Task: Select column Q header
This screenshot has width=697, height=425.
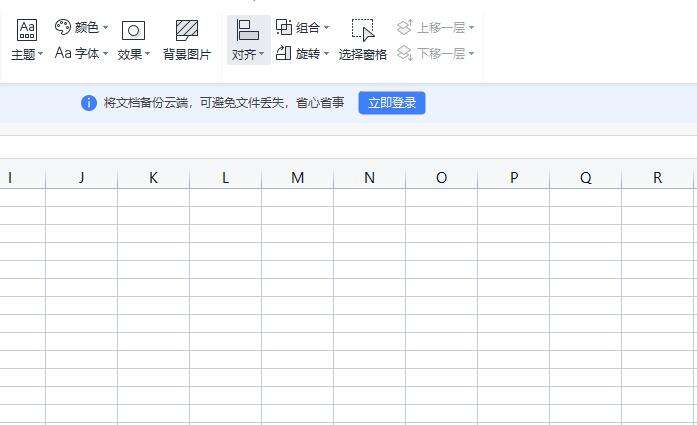Action: pyautogui.click(x=585, y=178)
